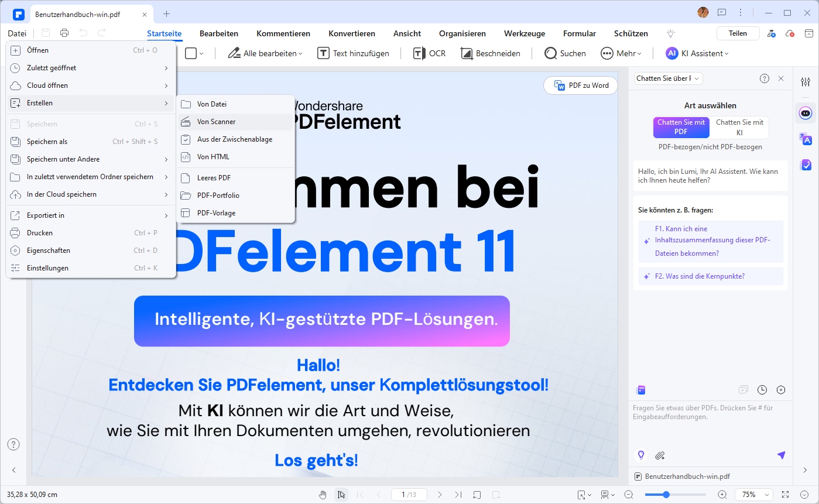The height and width of the screenshot is (504, 819).
Task: Select Von HTML option
Action: coord(235,157)
